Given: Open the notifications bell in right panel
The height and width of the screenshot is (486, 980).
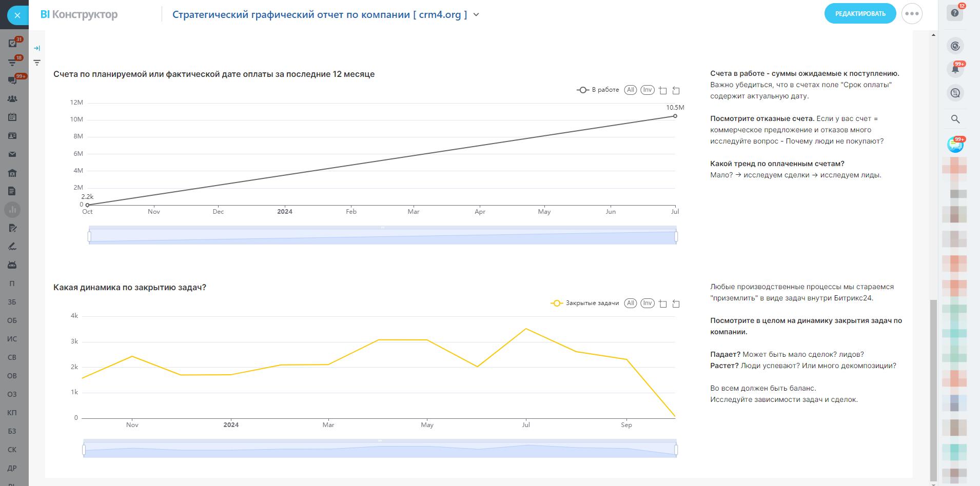Looking at the screenshot, I should pos(955,69).
